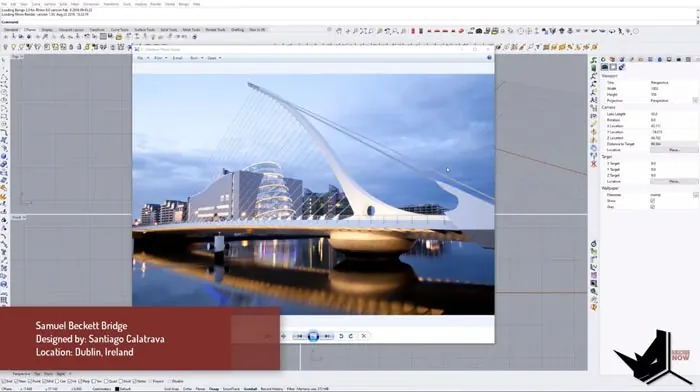Toggle the Mid object snap checkbox
The height and width of the screenshot is (392, 700).
click(44, 381)
